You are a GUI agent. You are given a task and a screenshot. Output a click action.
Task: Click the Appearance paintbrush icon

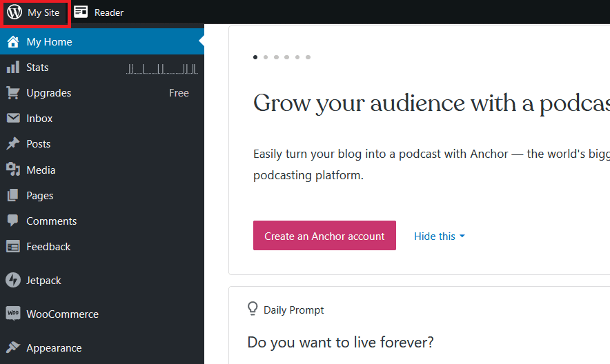13,347
